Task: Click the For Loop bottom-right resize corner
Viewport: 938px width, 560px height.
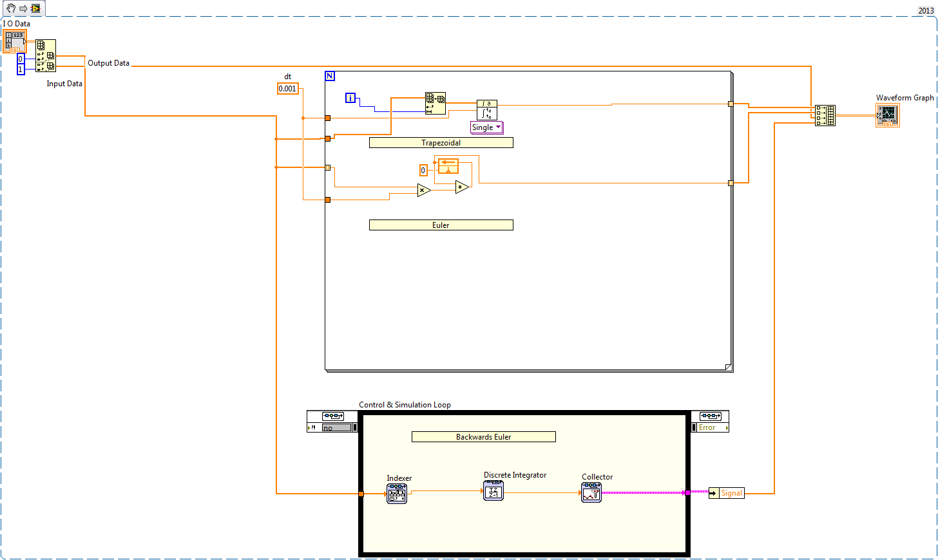Action: pos(729,367)
